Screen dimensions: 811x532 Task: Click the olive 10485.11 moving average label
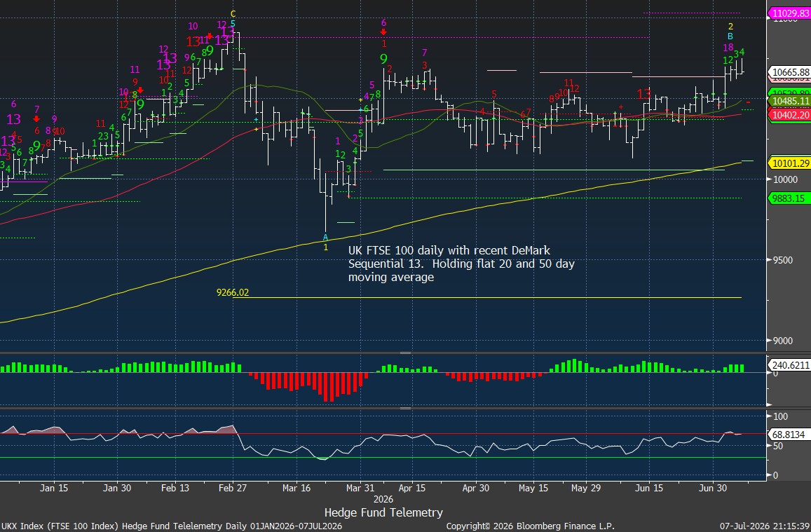pos(790,101)
